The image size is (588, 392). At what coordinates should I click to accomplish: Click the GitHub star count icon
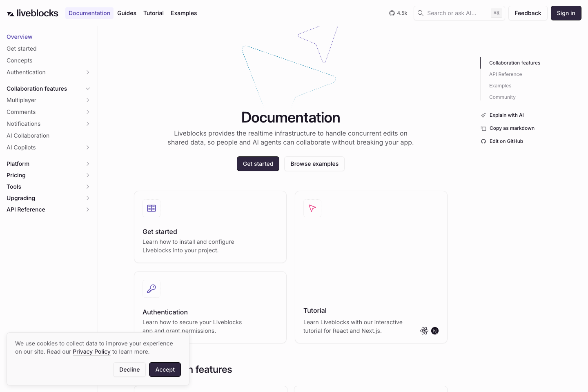(392, 13)
